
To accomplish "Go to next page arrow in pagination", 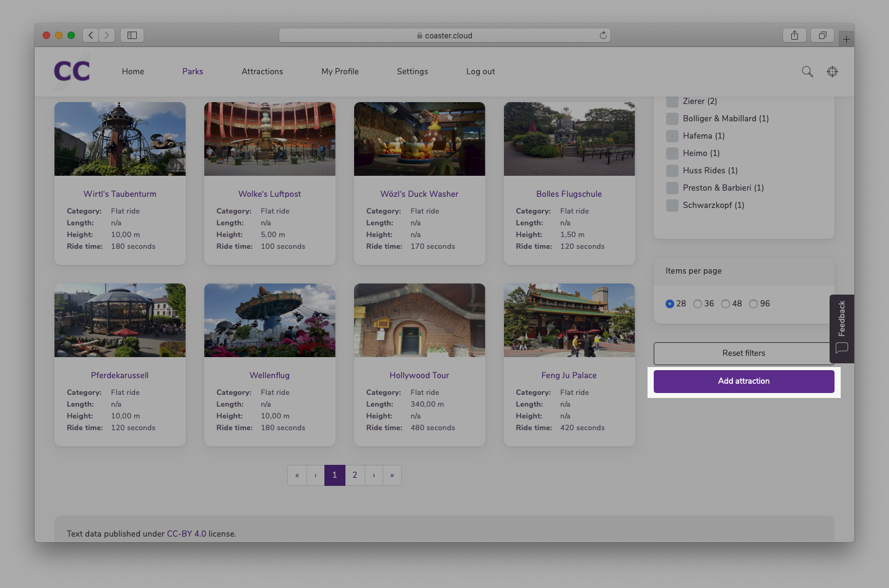I will (x=374, y=475).
